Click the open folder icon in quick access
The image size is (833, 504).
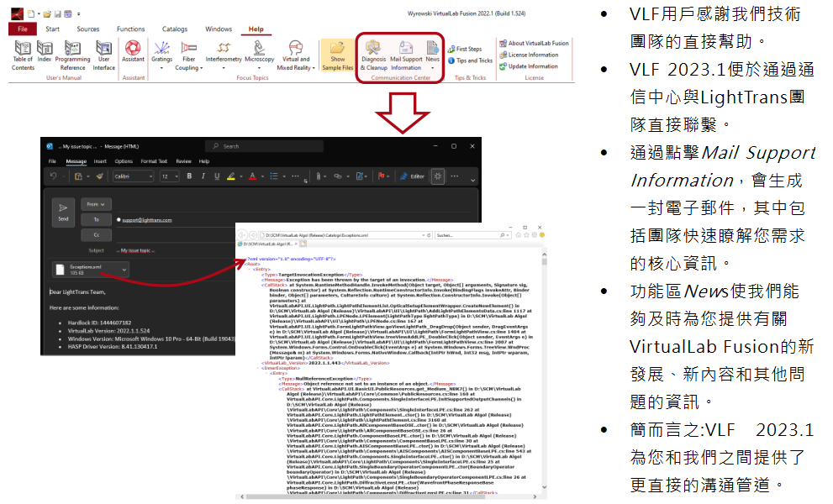(47, 13)
